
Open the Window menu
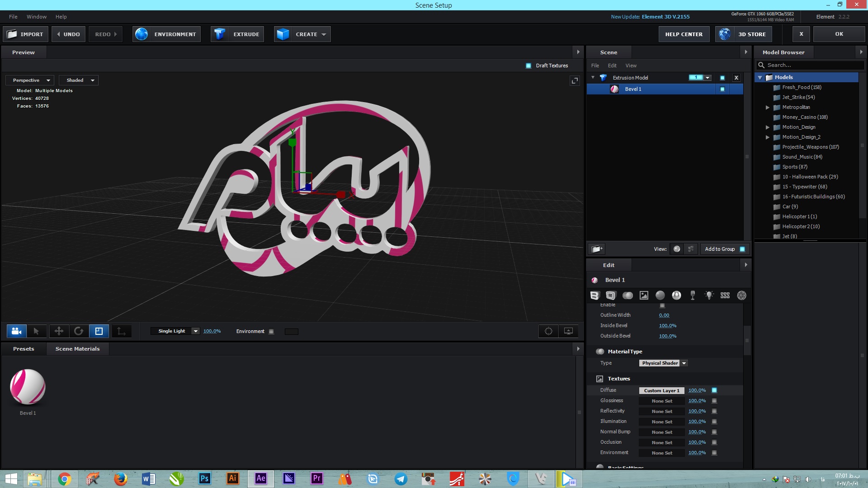[37, 17]
